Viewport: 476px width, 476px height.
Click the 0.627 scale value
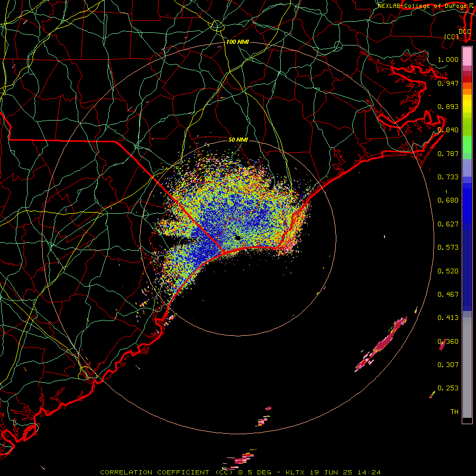point(448,224)
